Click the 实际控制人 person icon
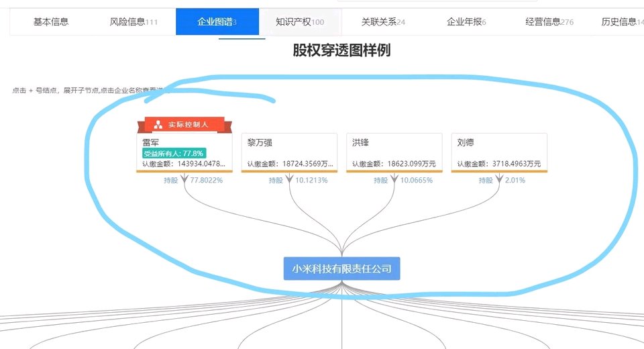644x349 pixels. pos(158,125)
